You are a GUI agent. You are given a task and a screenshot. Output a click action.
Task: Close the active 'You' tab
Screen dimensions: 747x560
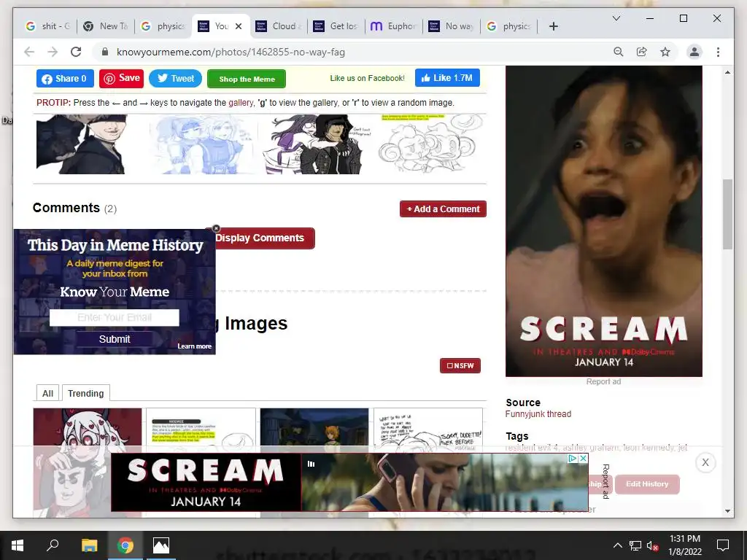click(239, 26)
